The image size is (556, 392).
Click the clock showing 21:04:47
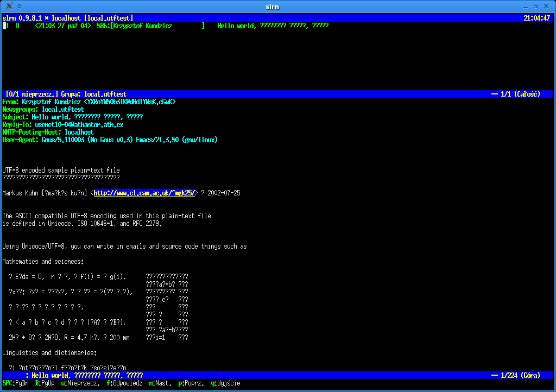(536, 18)
